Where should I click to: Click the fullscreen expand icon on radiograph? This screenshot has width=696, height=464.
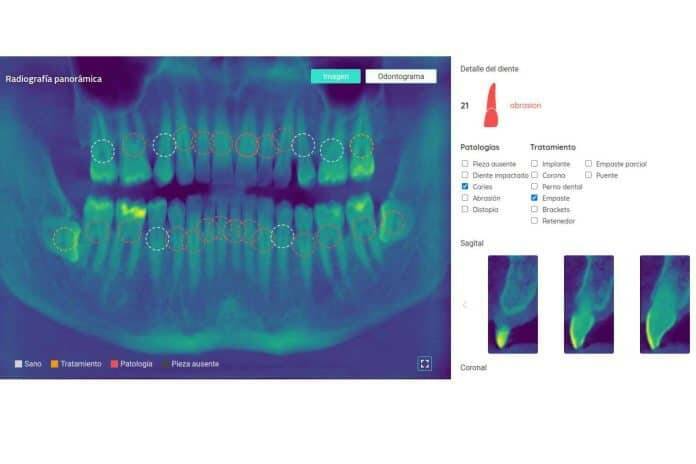[x=424, y=364]
